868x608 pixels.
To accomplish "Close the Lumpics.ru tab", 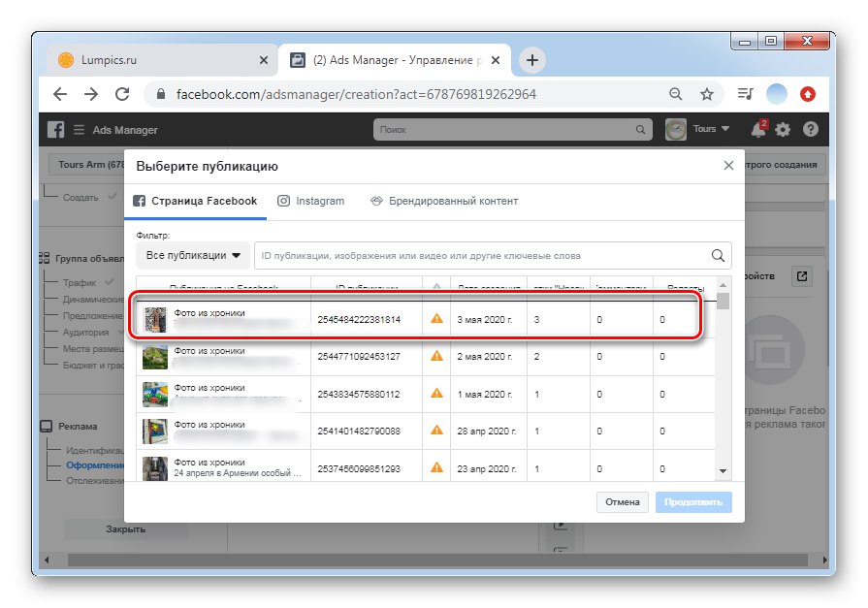I will pos(264,60).
